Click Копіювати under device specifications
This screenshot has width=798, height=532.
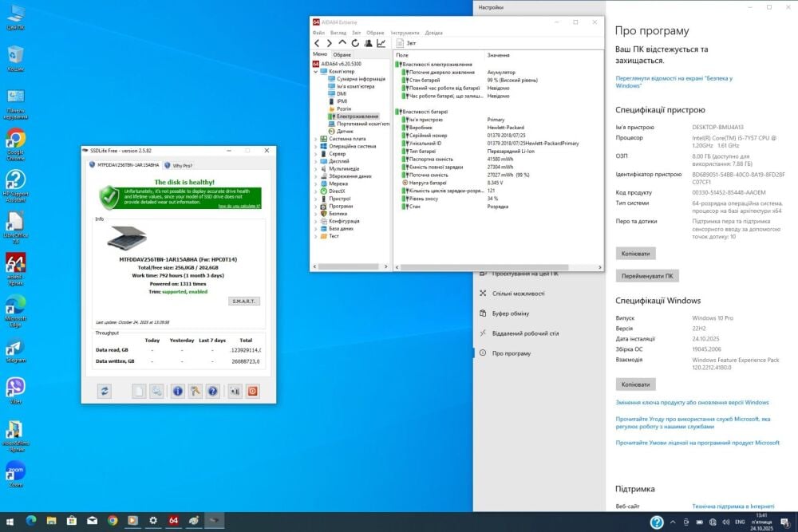point(635,254)
